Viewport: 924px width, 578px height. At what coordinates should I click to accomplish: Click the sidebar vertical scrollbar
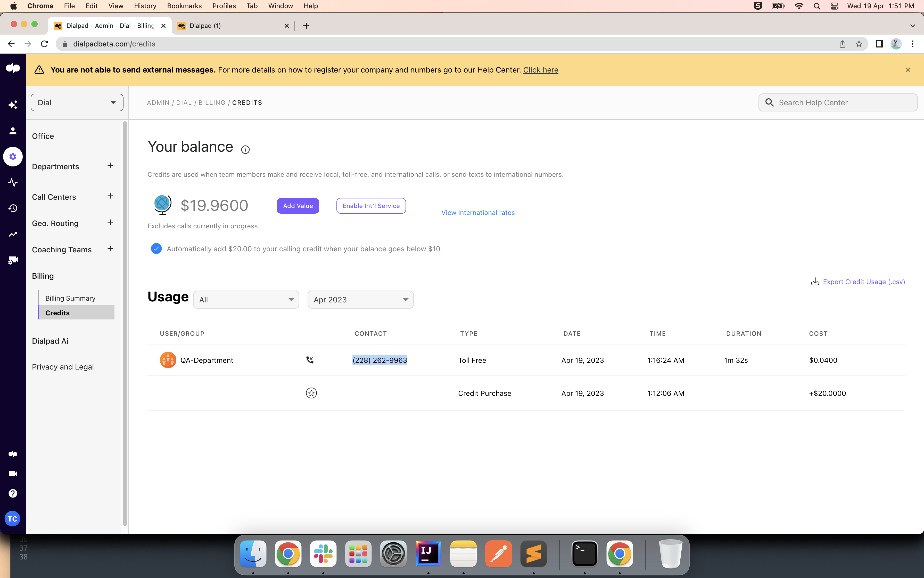tap(125, 323)
